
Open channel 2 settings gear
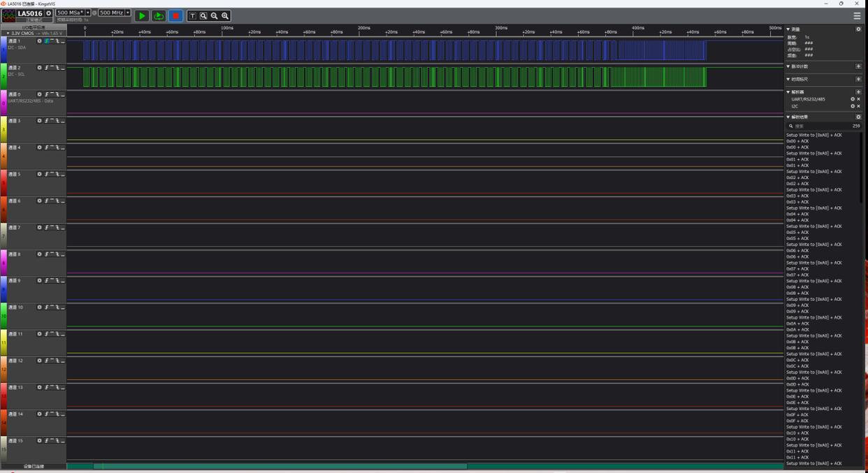[x=39, y=68]
